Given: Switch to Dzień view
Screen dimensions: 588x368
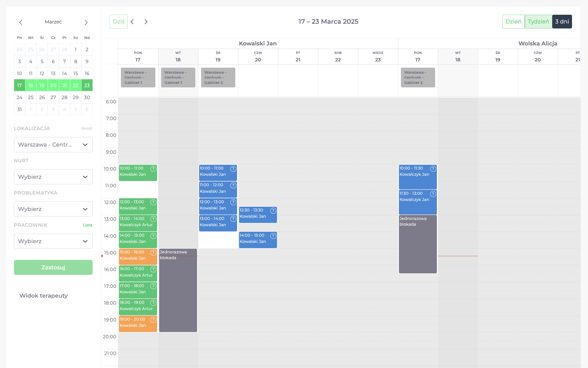Looking at the screenshot, I should tap(513, 22).
